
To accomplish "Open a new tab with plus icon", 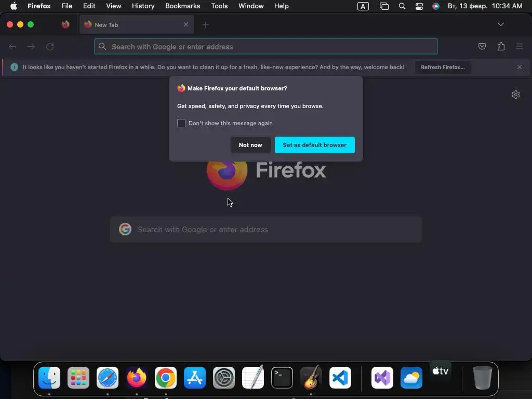I will coord(205,25).
